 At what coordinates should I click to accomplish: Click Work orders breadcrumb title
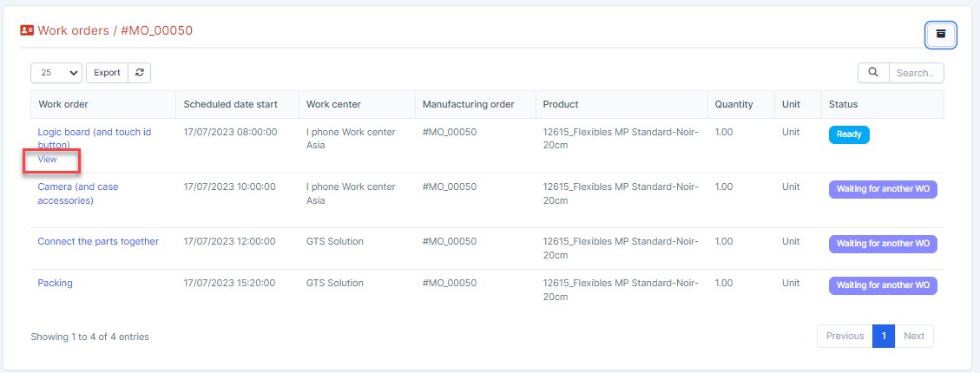point(73,30)
